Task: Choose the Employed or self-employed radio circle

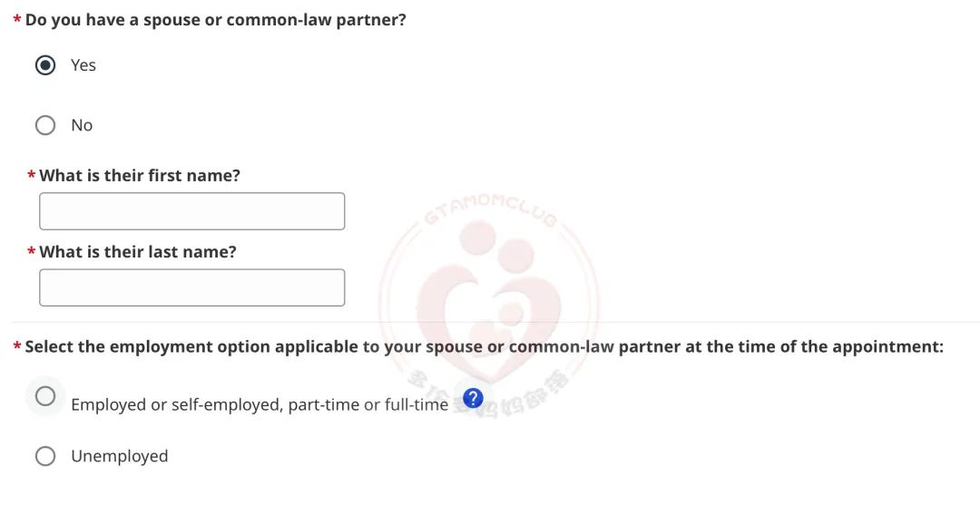Action: (45, 396)
